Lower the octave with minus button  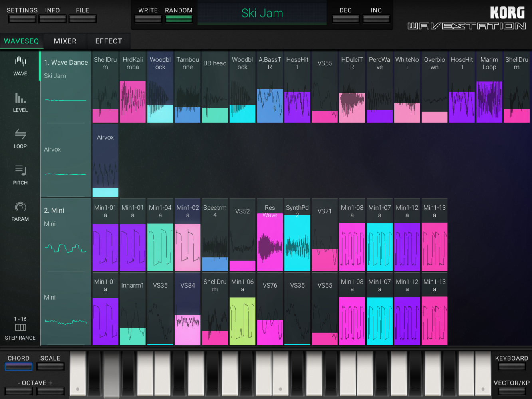pyautogui.click(x=19, y=391)
